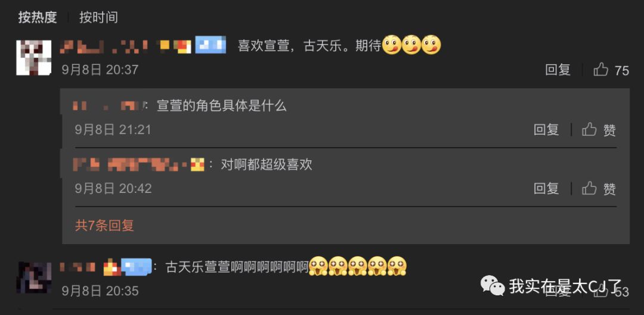The height and width of the screenshot is (315, 644).
Task: Open the first commenter's username
Action: pyautogui.click(x=104, y=47)
